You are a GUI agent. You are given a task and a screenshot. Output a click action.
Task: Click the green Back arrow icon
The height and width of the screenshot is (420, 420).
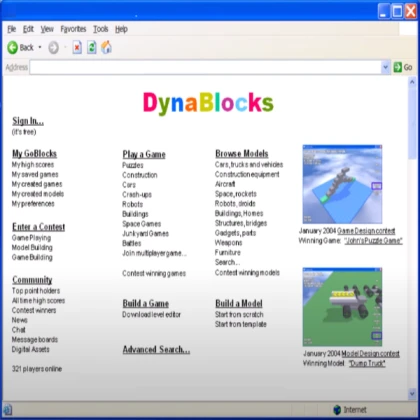pyautogui.click(x=13, y=48)
